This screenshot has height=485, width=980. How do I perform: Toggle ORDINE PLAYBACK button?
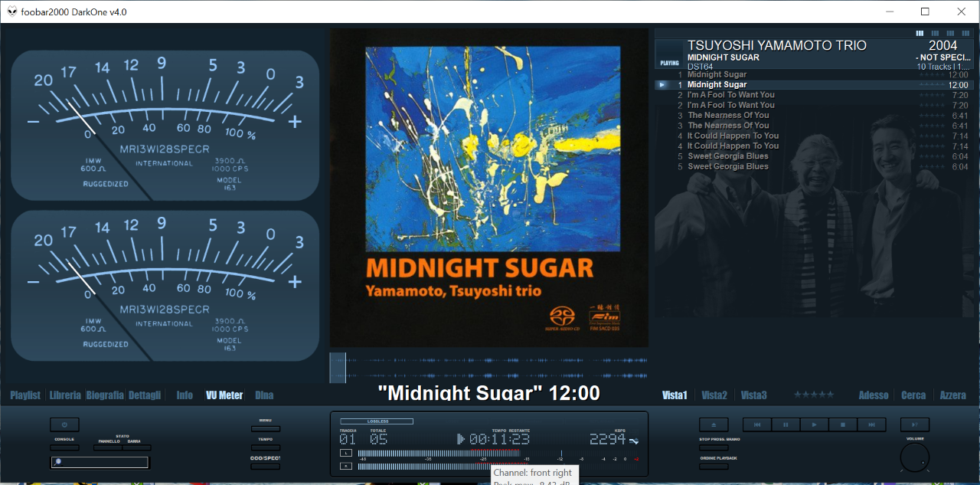coord(714,466)
